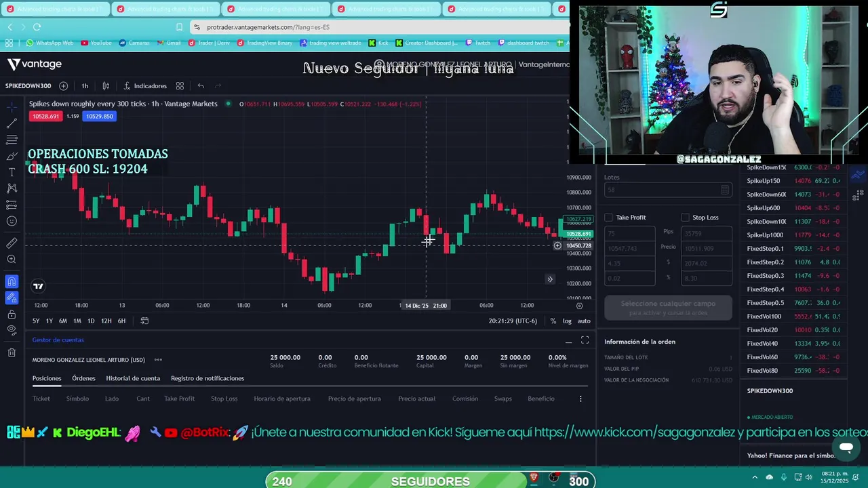Image resolution: width=868 pixels, height=488 pixels.
Task: Open the 1h interval dropdown
Action: tap(85, 86)
